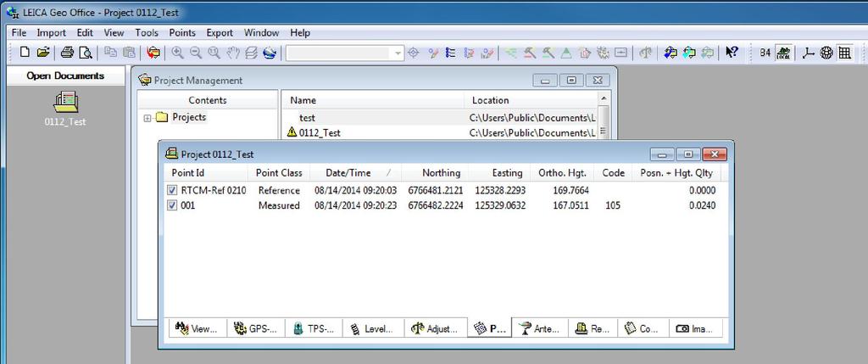Switch to the Re... tab
The height and width of the screenshot is (364, 868).
(x=593, y=328)
